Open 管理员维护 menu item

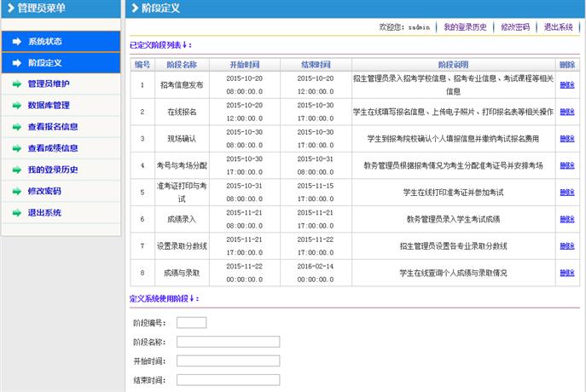click(x=61, y=84)
